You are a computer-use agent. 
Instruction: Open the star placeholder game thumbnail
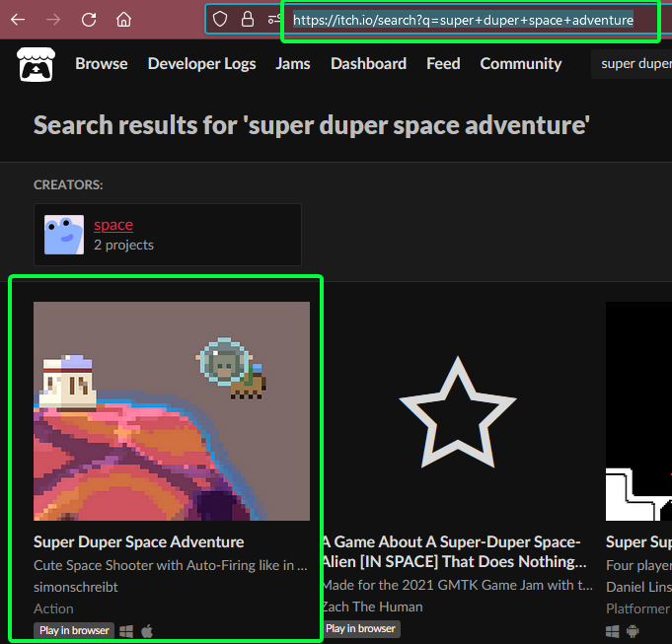click(458, 411)
